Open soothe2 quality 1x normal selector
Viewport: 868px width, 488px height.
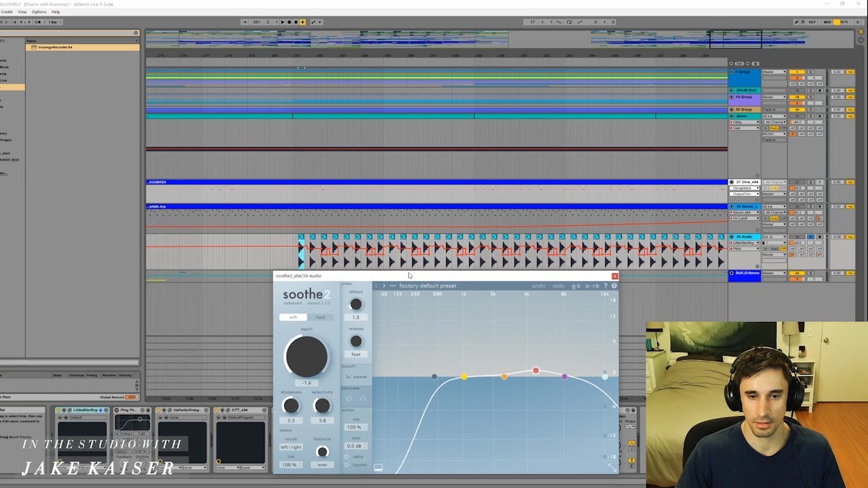tap(356, 377)
